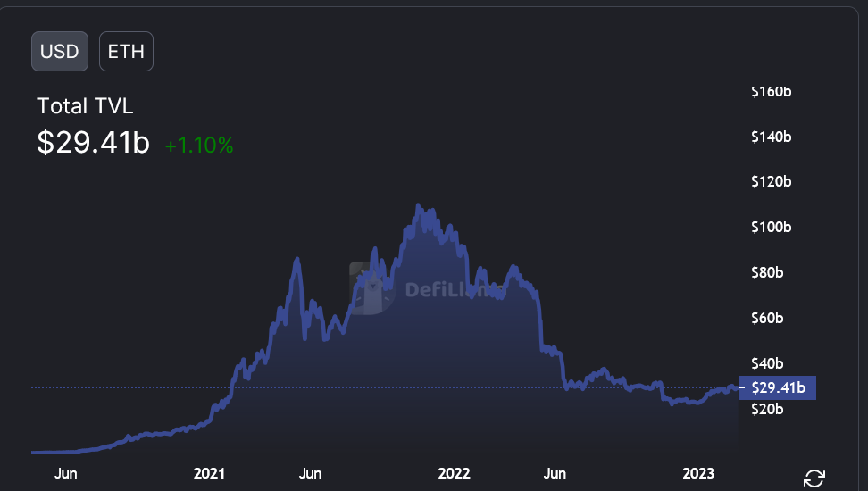Click the Total TVL heading
The width and height of the screenshot is (868, 491).
85,105
